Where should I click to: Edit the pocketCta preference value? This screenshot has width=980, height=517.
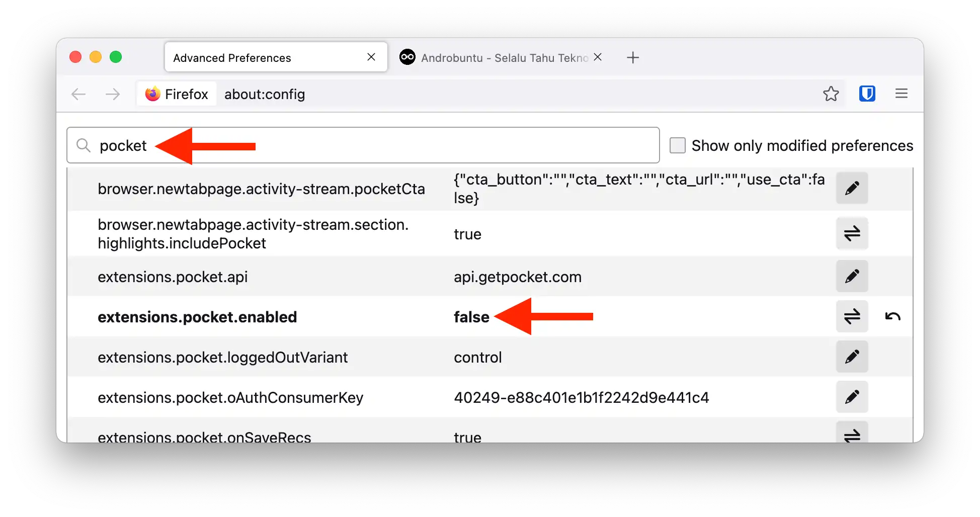(x=852, y=188)
